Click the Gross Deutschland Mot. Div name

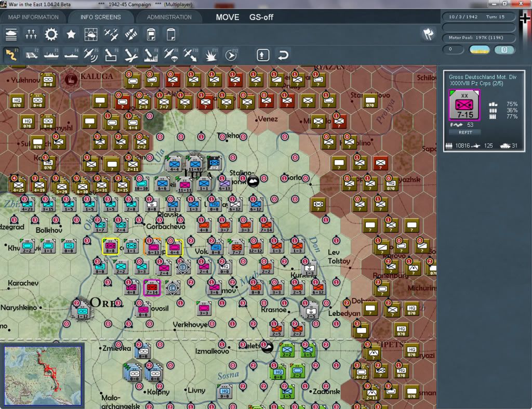(x=483, y=77)
